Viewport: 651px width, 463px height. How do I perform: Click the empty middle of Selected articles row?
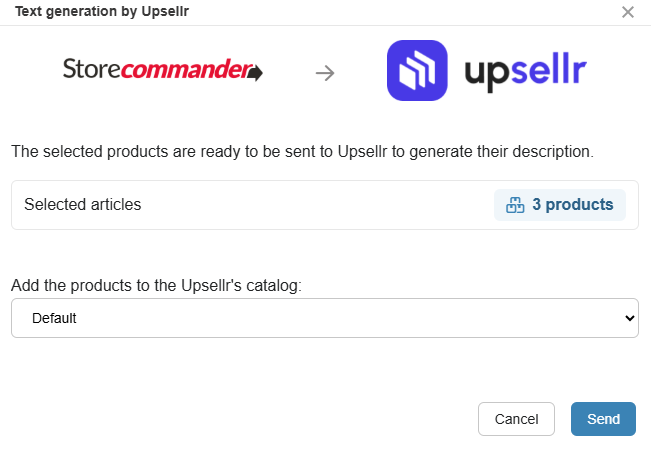320,205
